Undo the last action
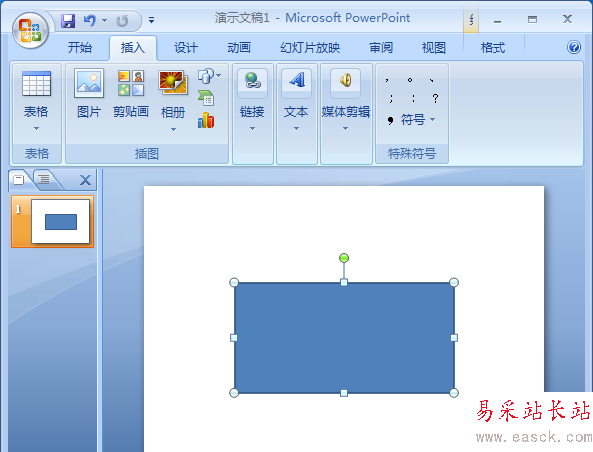This screenshot has height=452, width=593. (x=90, y=20)
